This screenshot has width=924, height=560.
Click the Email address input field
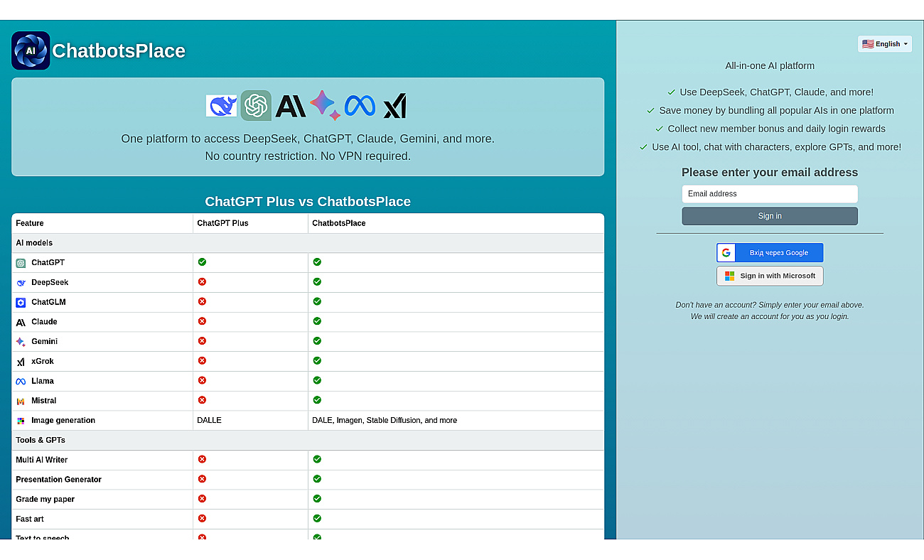[x=770, y=194]
